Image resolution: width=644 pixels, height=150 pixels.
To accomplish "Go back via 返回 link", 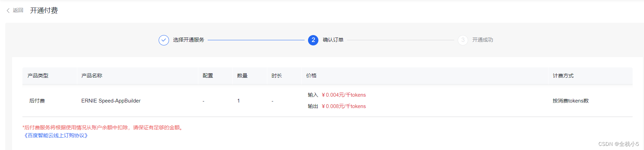I will click(18, 10).
